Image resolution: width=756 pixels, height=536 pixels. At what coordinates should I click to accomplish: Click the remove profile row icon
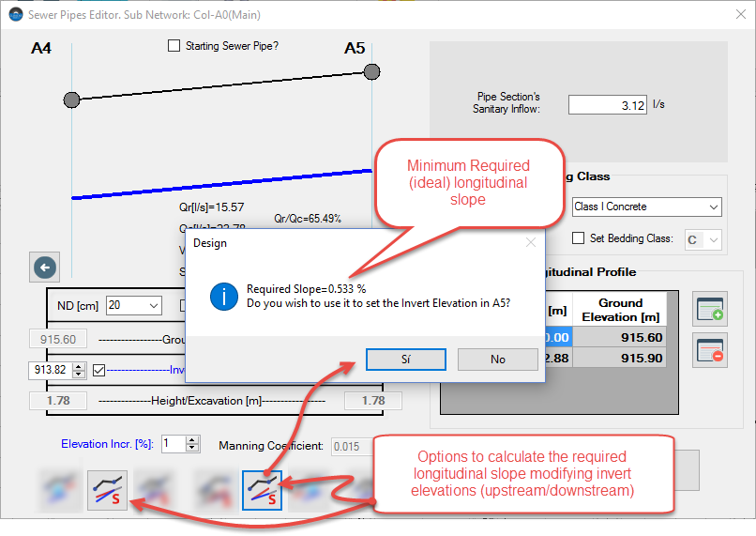point(710,350)
